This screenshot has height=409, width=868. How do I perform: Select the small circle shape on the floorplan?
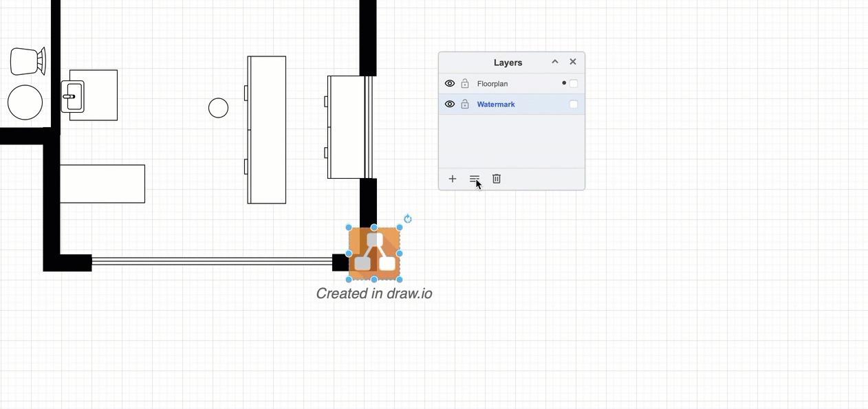[218, 108]
